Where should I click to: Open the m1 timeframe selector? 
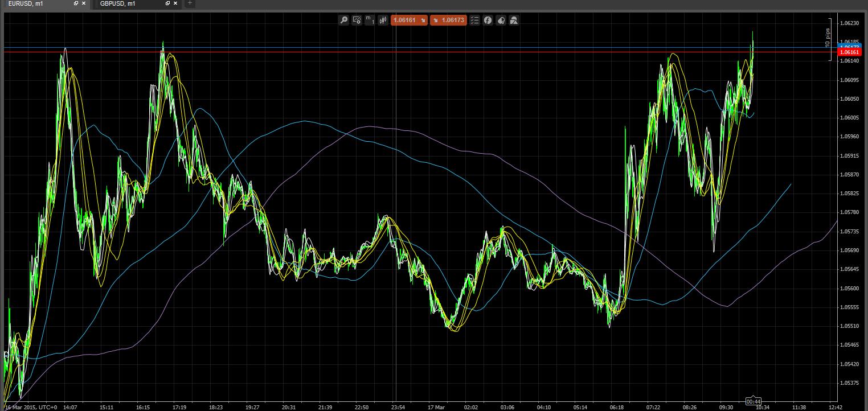coord(370,20)
